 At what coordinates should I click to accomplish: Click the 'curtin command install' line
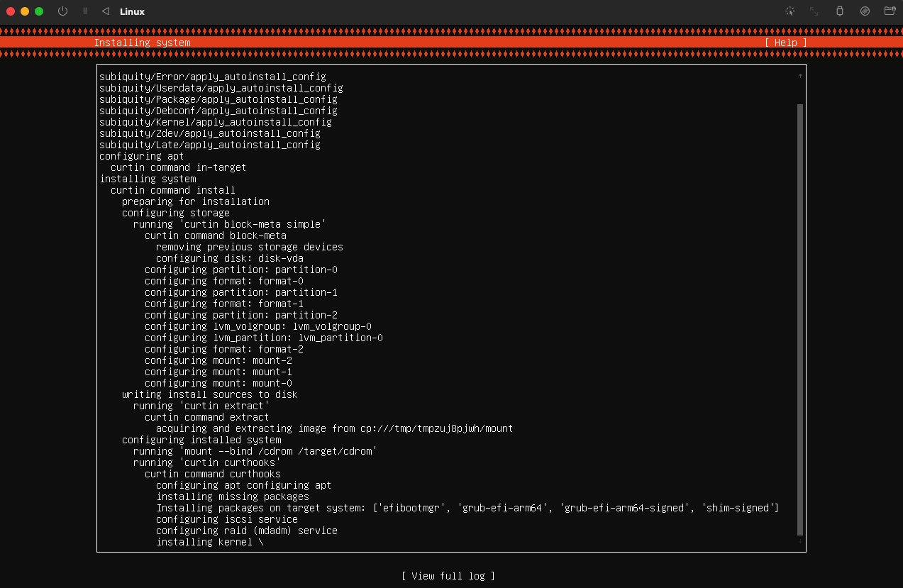click(173, 190)
